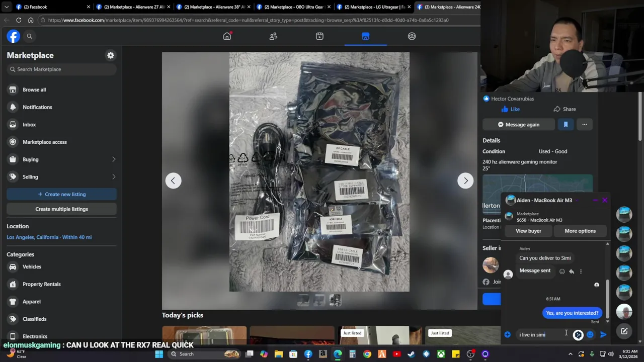Click the Search Marketplace field
The height and width of the screenshot is (362, 644).
(x=61, y=69)
